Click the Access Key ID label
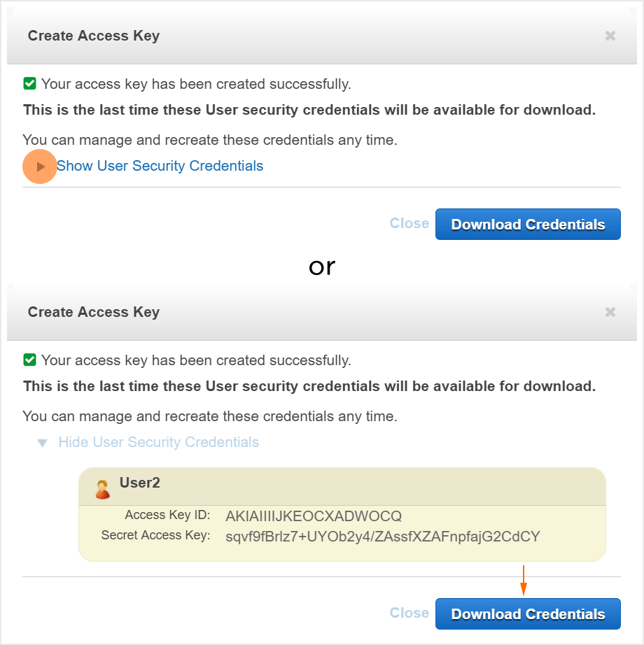This screenshot has width=644, height=645. [167, 515]
